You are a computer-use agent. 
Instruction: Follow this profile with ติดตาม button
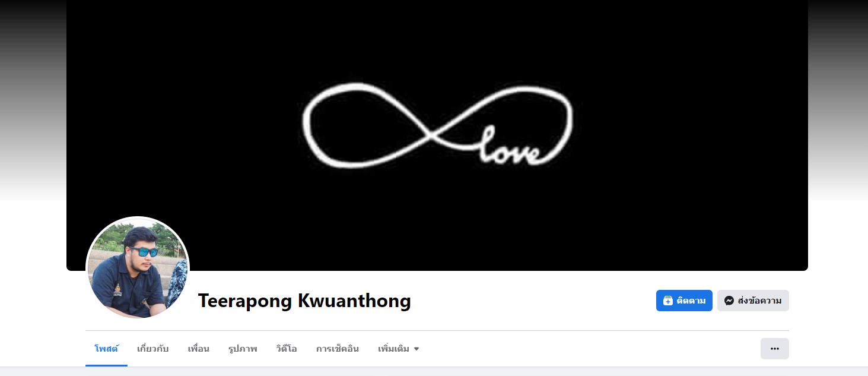coord(684,301)
